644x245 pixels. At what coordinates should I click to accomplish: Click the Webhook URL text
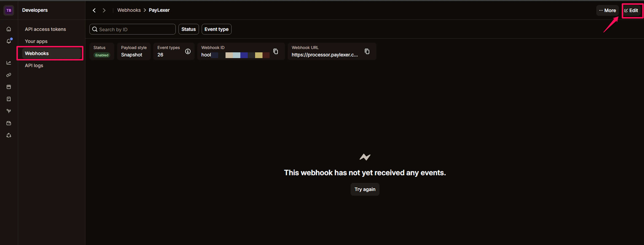click(325, 55)
